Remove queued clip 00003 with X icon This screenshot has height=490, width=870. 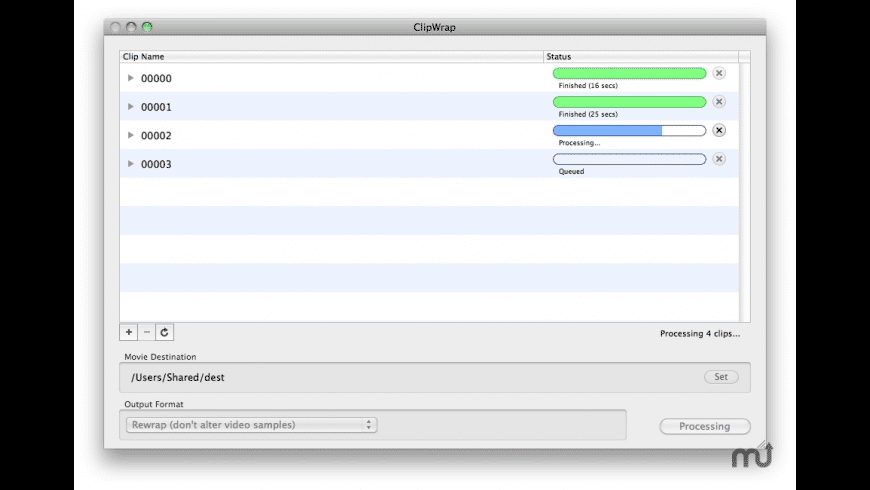click(x=719, y=159)
